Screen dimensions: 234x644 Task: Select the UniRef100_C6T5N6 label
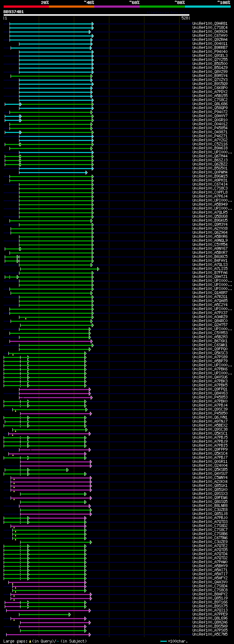point(210,538)
